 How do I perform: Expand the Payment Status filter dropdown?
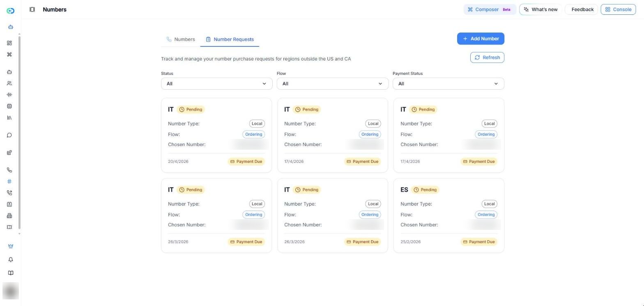click(x=448, y=83)
